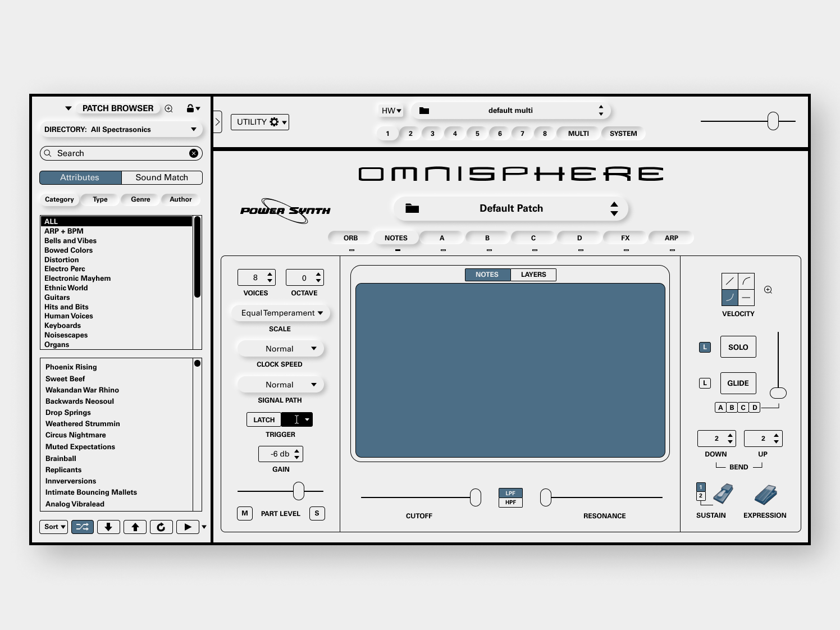Switch to the Sound Match tab
The image size is (840, 630).
click(162, 177)
